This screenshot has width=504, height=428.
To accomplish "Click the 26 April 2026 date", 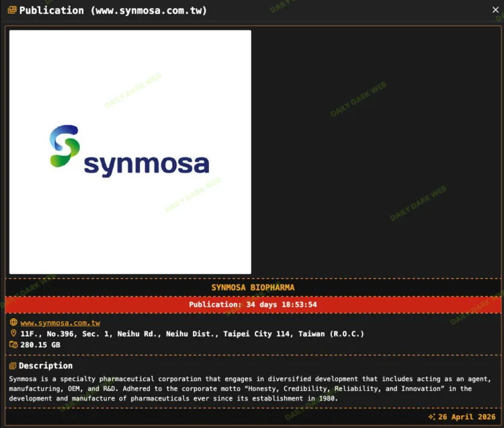I will click(x=467, y=417).
